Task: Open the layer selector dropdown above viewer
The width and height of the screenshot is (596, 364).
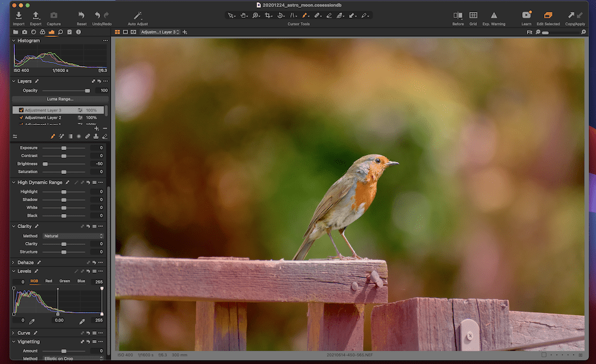Action: [160, 32]
